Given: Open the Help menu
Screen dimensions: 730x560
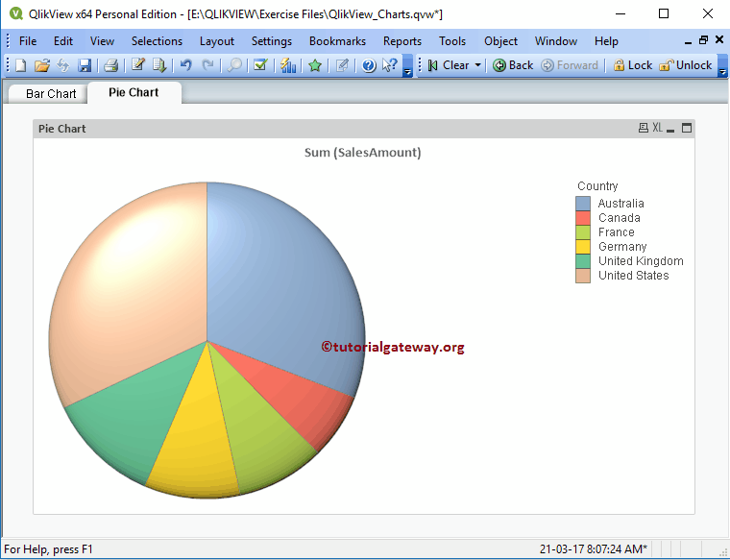Looking at the screenshot, I should pos(606,41).
